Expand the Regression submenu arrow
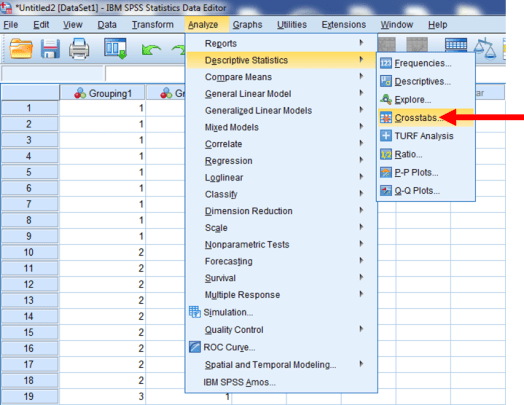Screen dimensions: 524x405 coord(361,160)
